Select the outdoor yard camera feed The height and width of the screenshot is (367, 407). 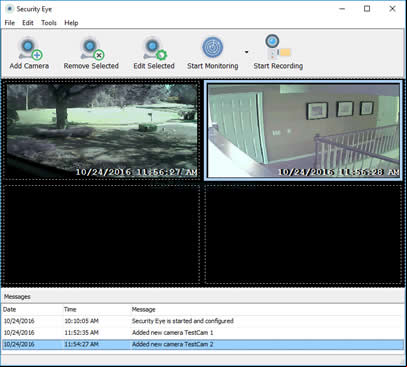click(x=102, y=130)
